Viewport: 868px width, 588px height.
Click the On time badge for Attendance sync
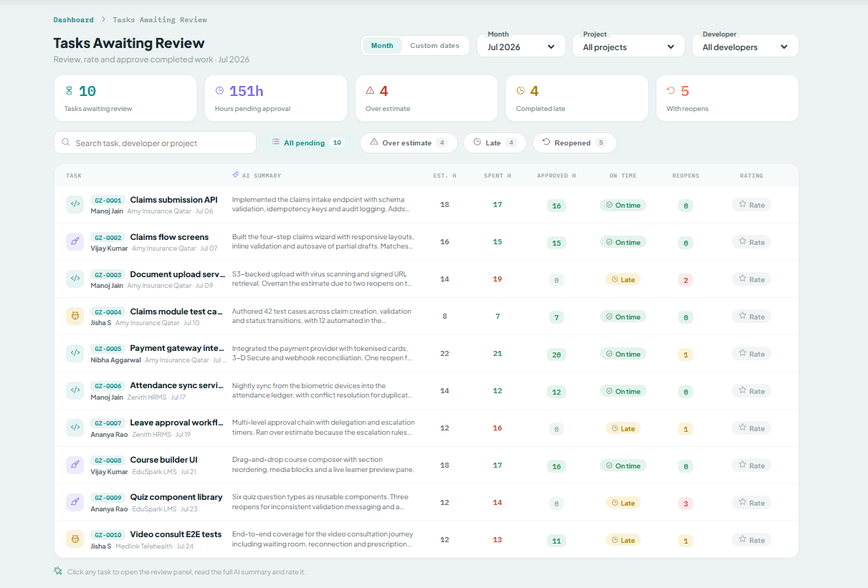pyautogui.click(x=623, y=391)
